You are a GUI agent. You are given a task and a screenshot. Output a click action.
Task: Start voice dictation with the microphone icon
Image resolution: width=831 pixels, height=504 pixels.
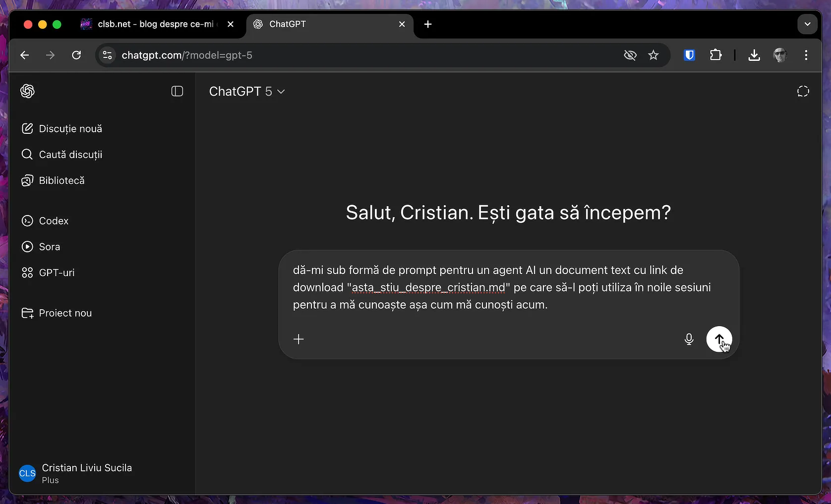tap(689, 339)
